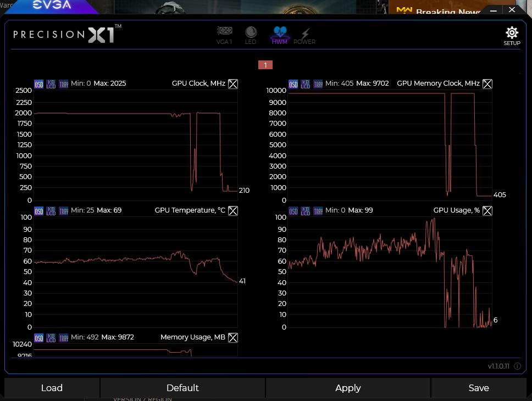532x401 pixels.
Task: Click the "Memory Usage, MB" graph title
Action: (x=193, y=337)
